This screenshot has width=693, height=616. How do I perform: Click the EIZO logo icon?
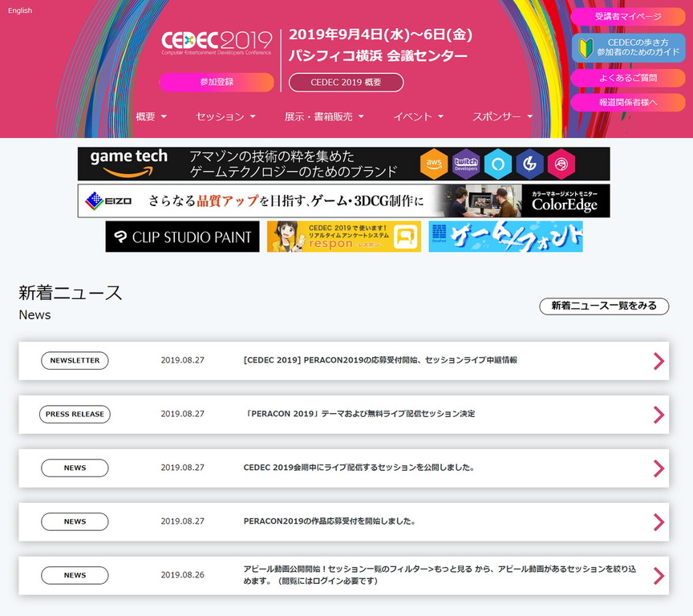coord(108,201)
